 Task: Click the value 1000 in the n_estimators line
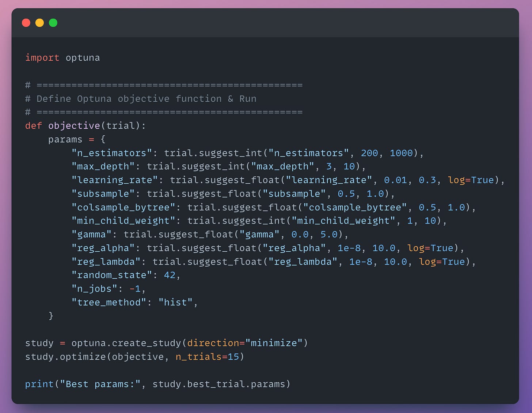pos(401,153)
